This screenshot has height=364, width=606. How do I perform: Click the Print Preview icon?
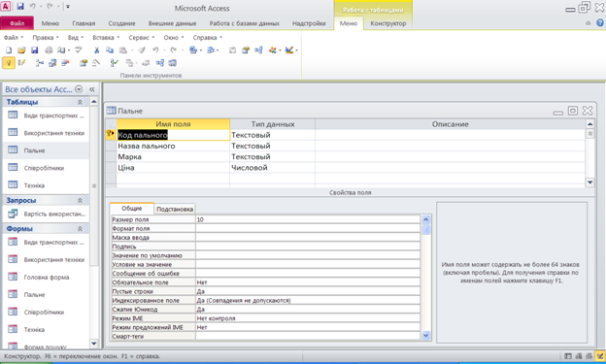click(x=61, y=50)
